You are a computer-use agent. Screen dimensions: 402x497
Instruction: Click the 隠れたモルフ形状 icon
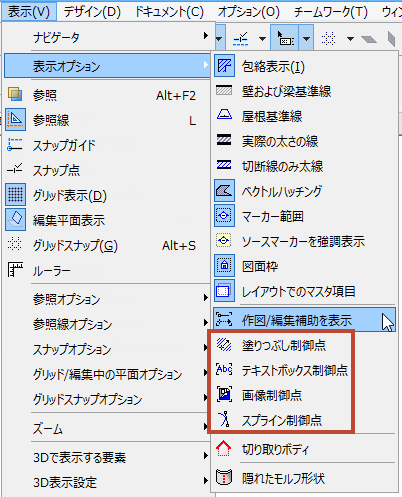tap(224, 478)
